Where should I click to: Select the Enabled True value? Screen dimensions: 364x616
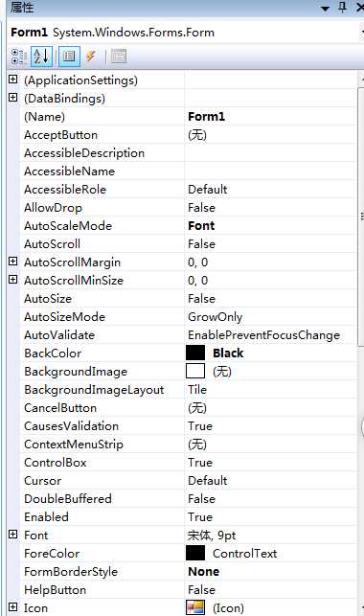pyautogui.click(x=200, y=517)
